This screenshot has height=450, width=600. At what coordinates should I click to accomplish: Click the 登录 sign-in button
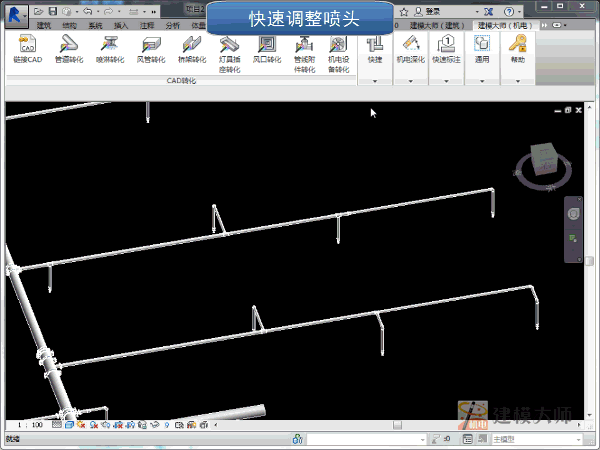click(428, 12)
